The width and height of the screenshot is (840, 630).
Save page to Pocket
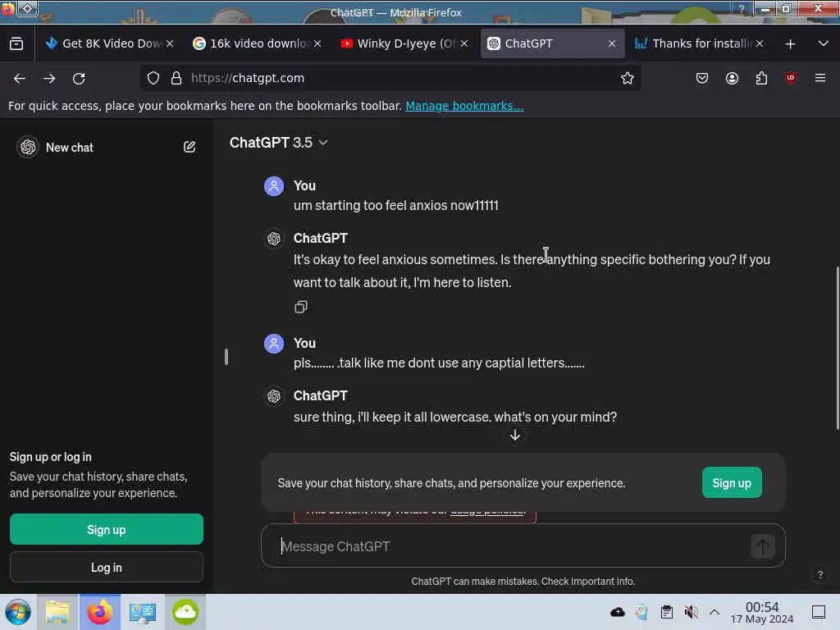(x=702, y=78)
